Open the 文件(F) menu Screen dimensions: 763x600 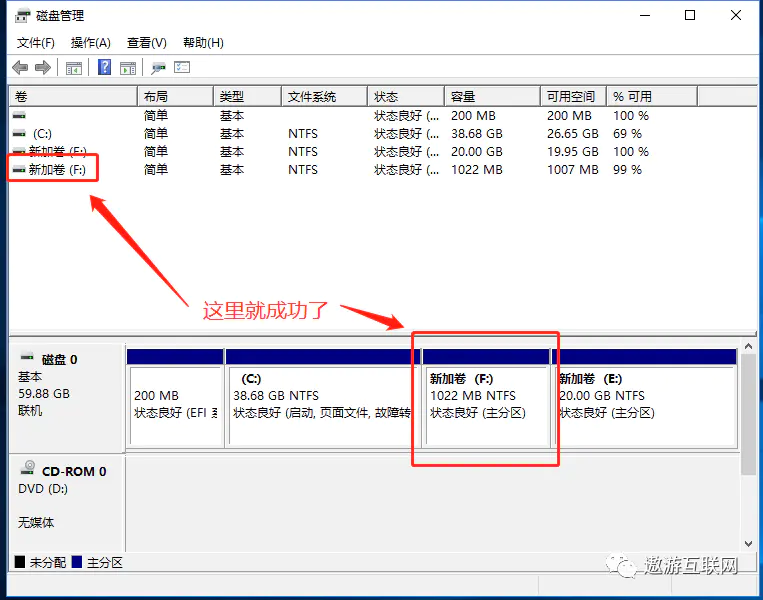(36, 43)
